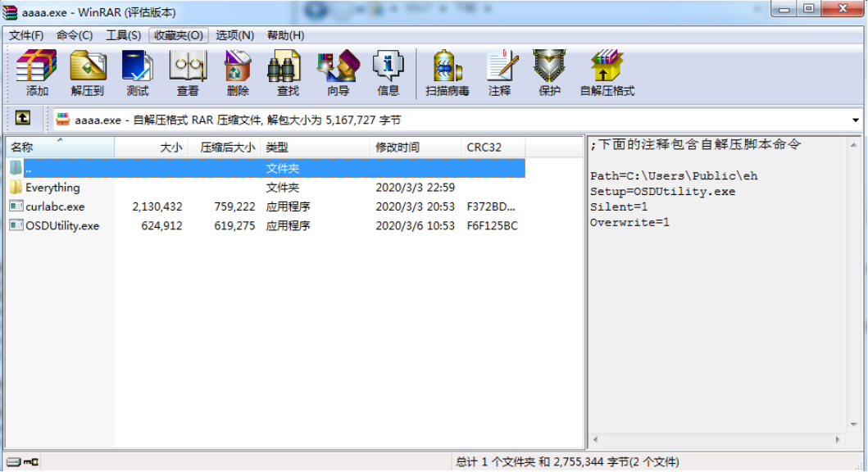Click the Overwrite=1 comment line
Viewport: 868px width, 472px height.
(630, 222)
